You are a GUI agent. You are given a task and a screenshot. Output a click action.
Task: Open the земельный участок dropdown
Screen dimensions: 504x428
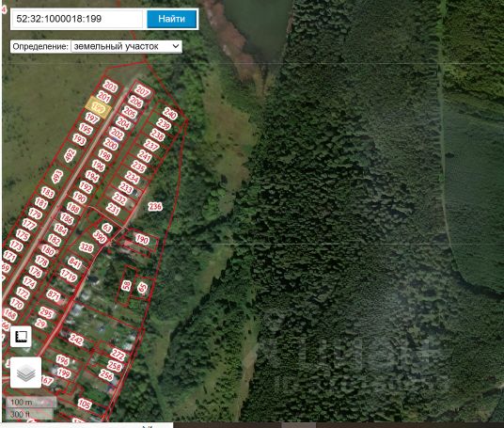point(126,47)
